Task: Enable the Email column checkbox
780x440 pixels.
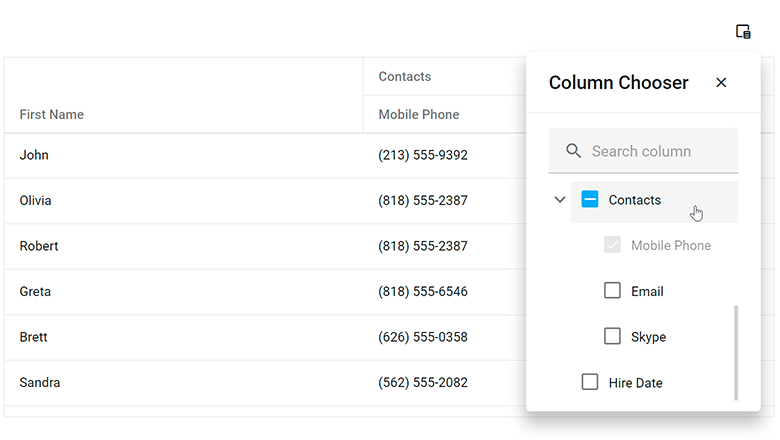Action: 613,291
